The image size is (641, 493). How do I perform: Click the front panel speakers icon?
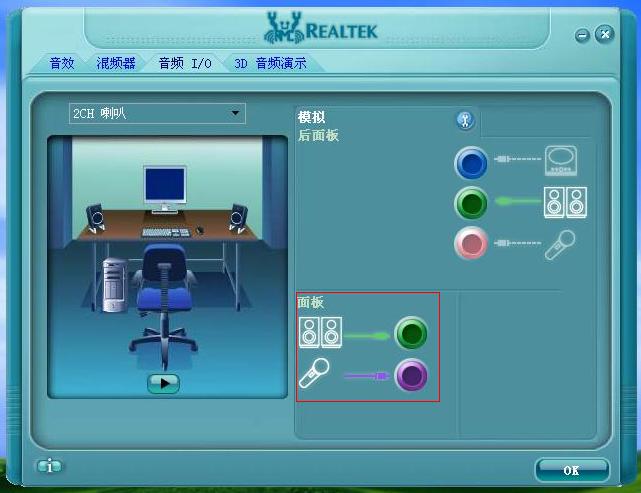[320, 332]
